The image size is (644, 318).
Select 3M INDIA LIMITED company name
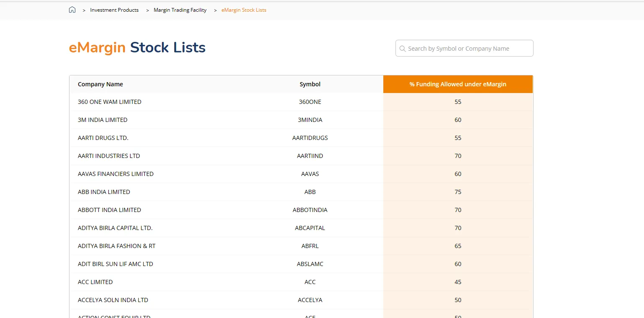[103, 120]
